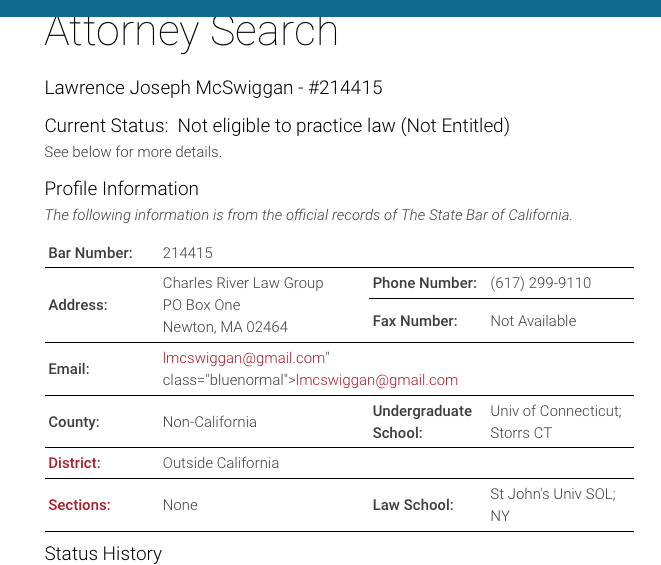Open the District link
This screenshot has height=565, width=661.
(74, 463)
